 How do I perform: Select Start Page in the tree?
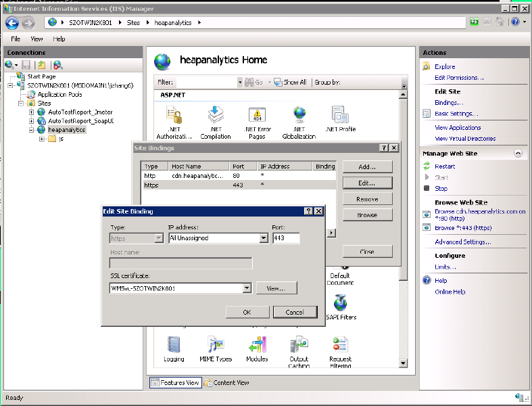pos(41,76)
